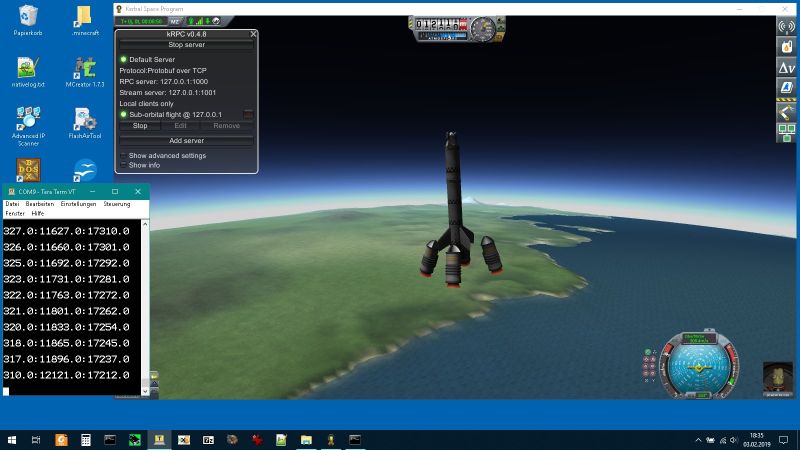The height and width of the screenshot is (450, 800).
Task: Click the Tera Term scrollbar down arrow
Action: click(x=145, y=391)
